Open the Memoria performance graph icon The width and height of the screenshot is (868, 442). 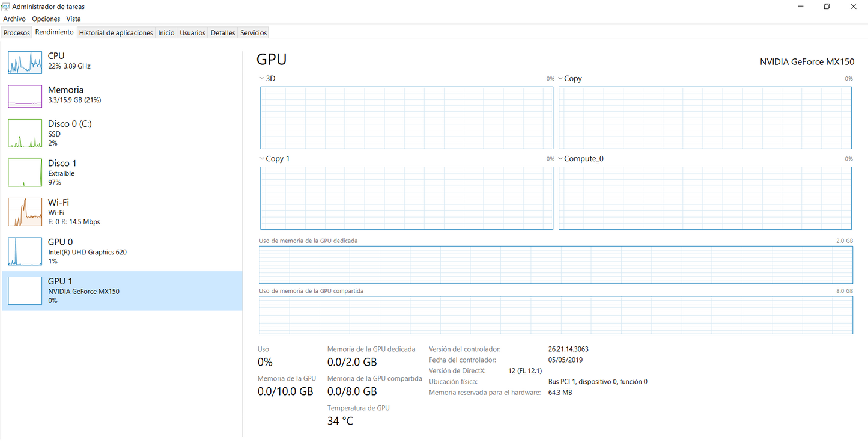tap(25, 96)
